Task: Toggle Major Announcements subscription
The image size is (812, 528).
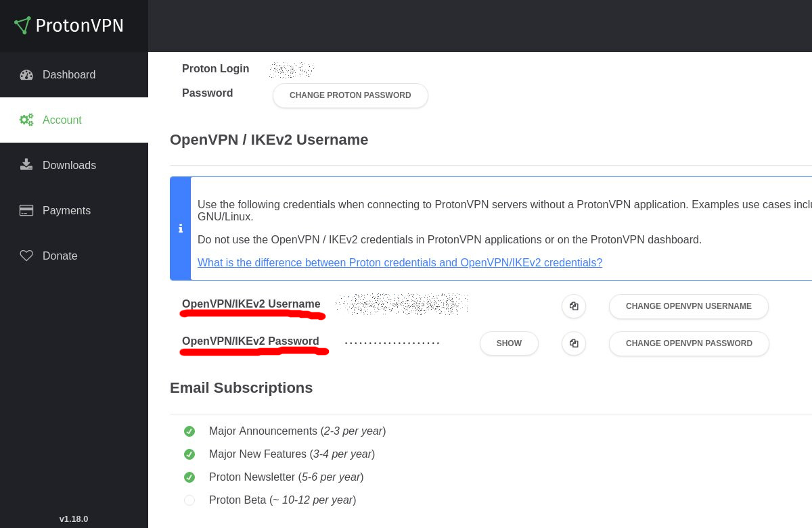Action: pyautogui.click(x=189, y=431)
